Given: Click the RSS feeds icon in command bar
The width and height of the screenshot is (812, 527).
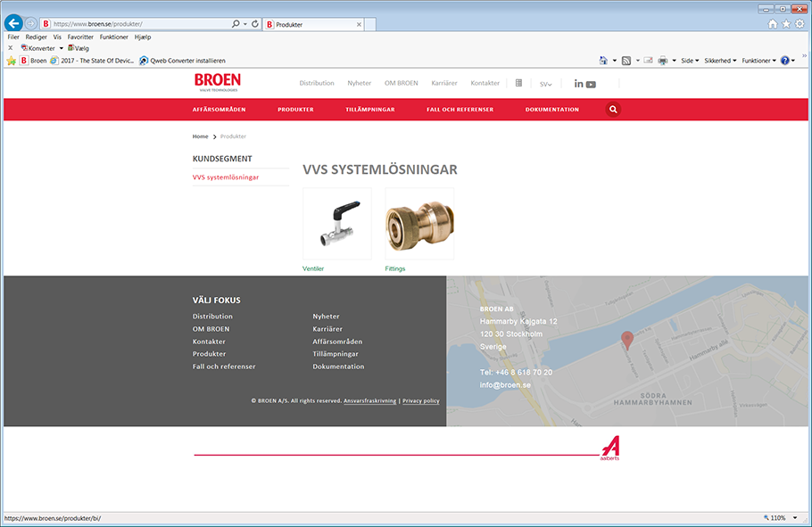Looking at the screenshot, I should point(626,61).
